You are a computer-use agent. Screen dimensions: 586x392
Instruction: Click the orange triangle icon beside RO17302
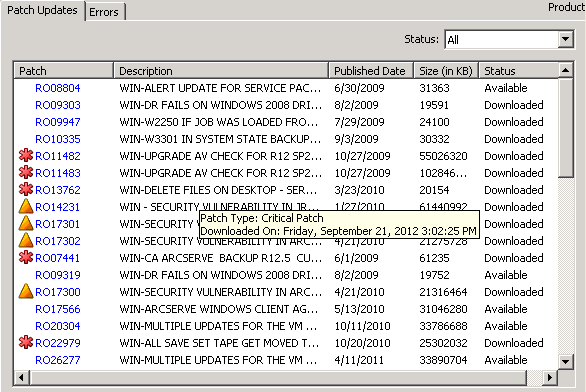[x=26, y=240]
